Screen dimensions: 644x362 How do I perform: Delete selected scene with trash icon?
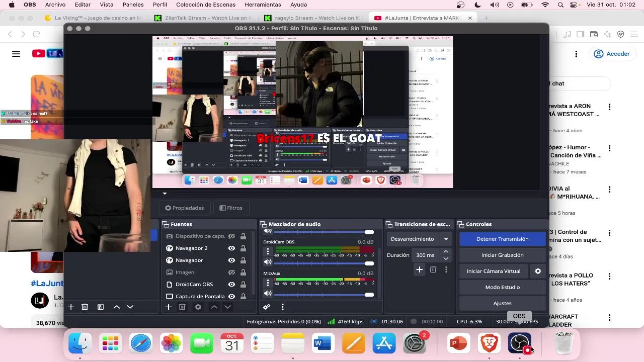[x=85, y=307]
